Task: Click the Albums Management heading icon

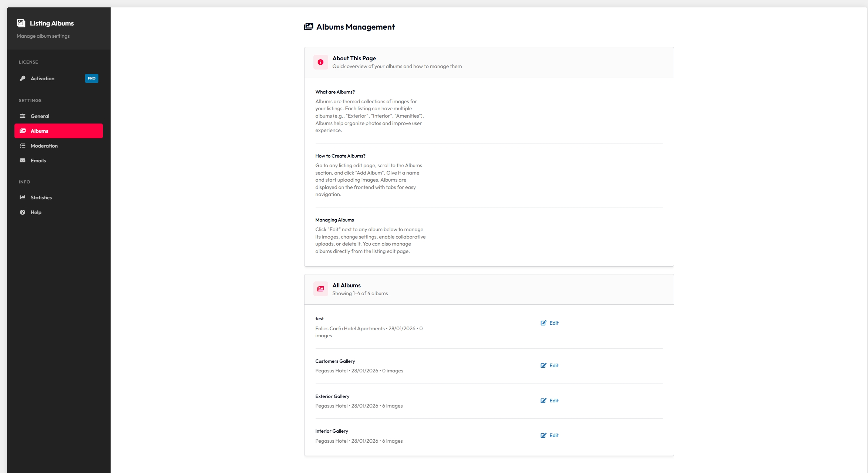Action: tap(309, 26)
